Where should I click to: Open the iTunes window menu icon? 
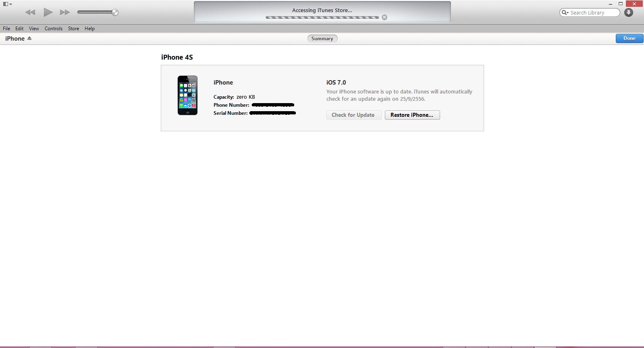point(7,4)
